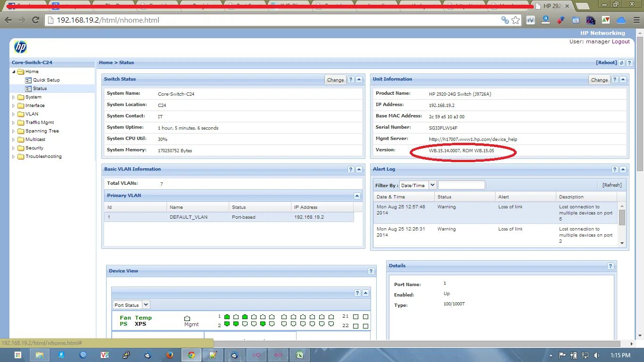Expand the Troubleshooting folder
Screen dimensions: 644x362
click(14, 156)
